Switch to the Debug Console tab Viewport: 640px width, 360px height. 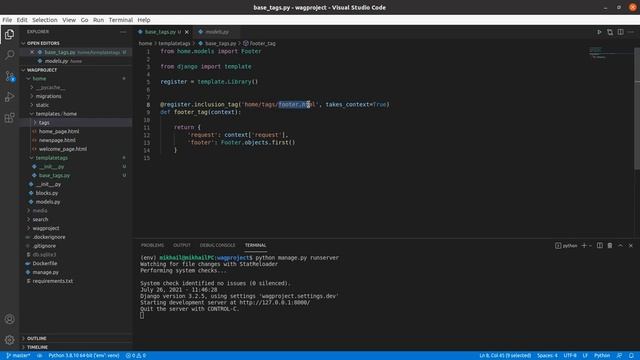[x=218, y=245]
